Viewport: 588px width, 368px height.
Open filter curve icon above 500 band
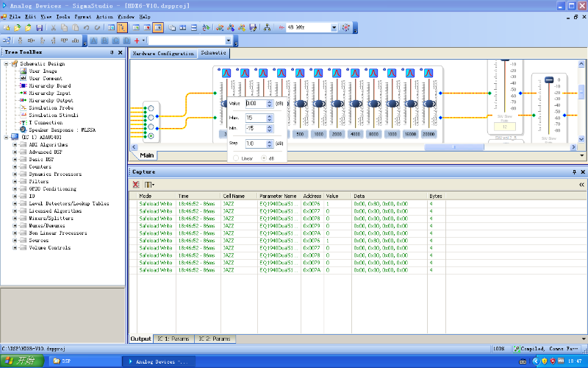299,73
